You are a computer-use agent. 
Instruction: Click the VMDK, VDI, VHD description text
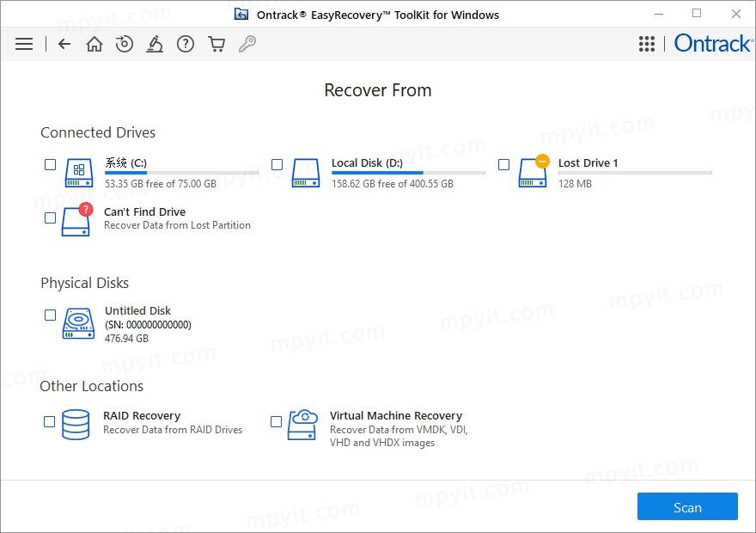pyautogui.click(x=399, y=436)
